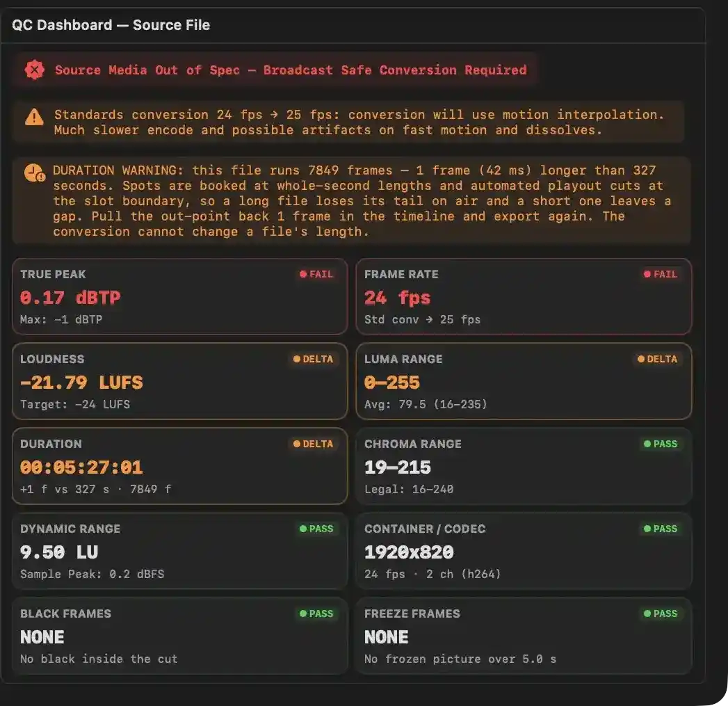This screenshot has height=706, width=728.
Task: Click the PASS status dot on Black Frames
Action: point(303,613)
